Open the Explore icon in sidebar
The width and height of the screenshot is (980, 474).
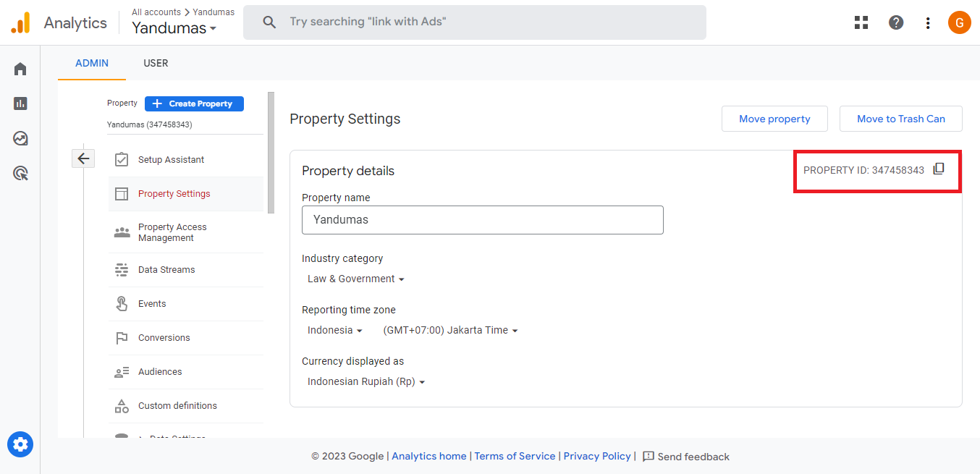pyautogui.click(x=20, y=138)
